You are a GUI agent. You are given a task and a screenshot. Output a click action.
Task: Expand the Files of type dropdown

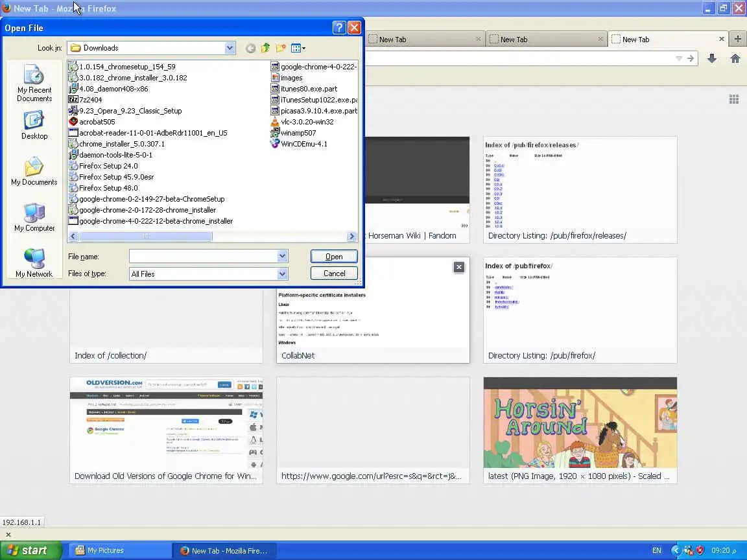282,274
